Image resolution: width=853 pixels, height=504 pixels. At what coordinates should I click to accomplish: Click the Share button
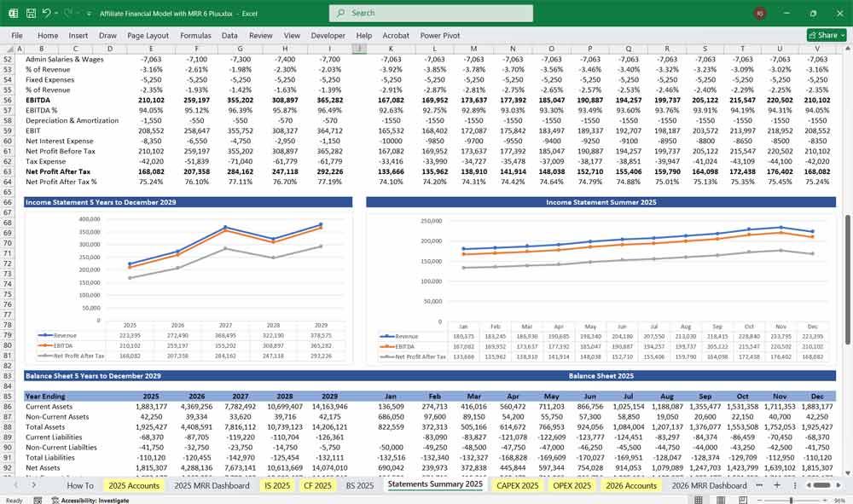pos(822,35)
